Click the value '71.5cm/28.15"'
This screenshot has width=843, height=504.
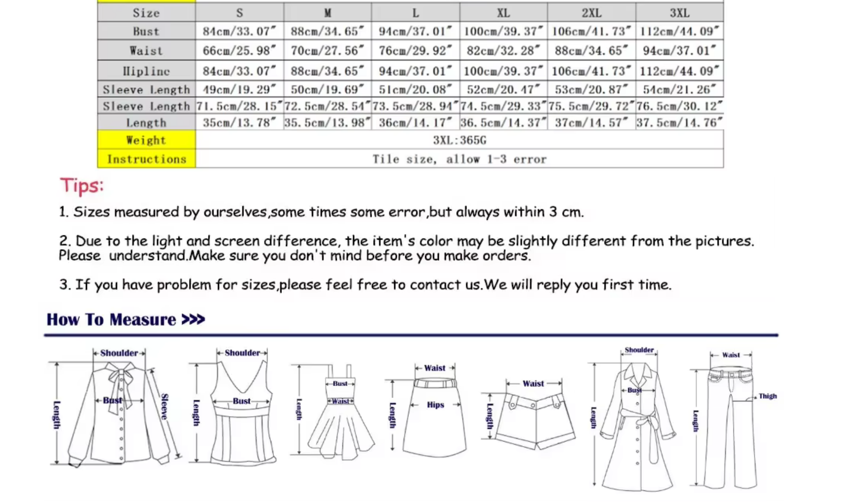[x=240, y=106]
